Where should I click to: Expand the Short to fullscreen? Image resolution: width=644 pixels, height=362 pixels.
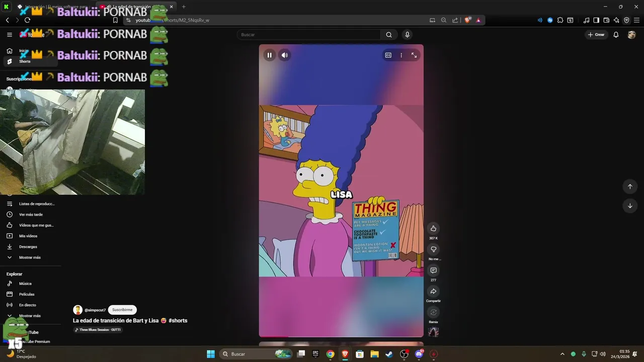coord(414,55)
